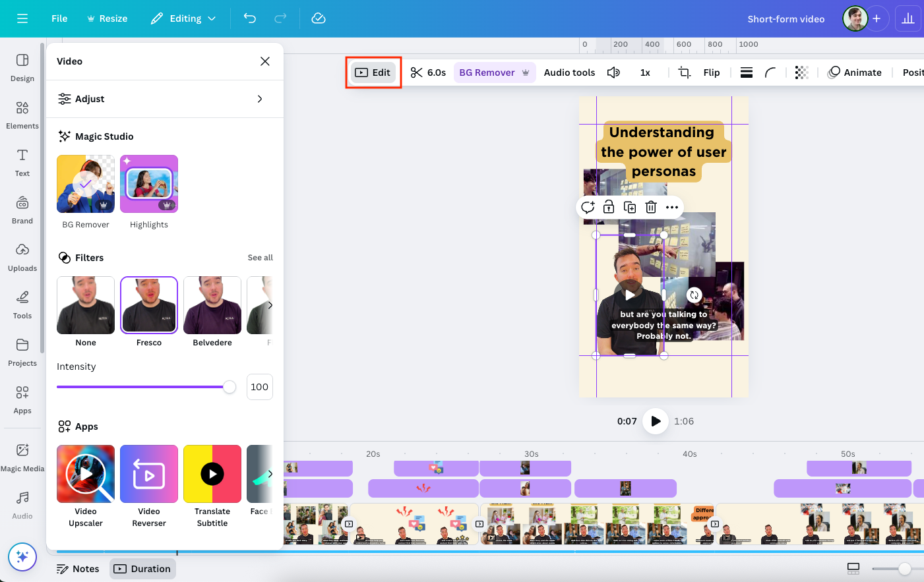Open the Animate tool
The image size is (924, 582).
[x=854, y=73]
